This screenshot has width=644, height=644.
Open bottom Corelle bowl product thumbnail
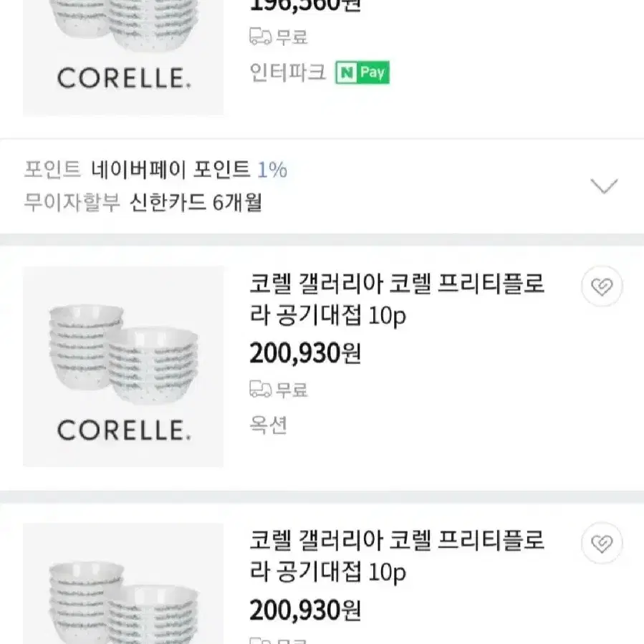pos(123,583)
